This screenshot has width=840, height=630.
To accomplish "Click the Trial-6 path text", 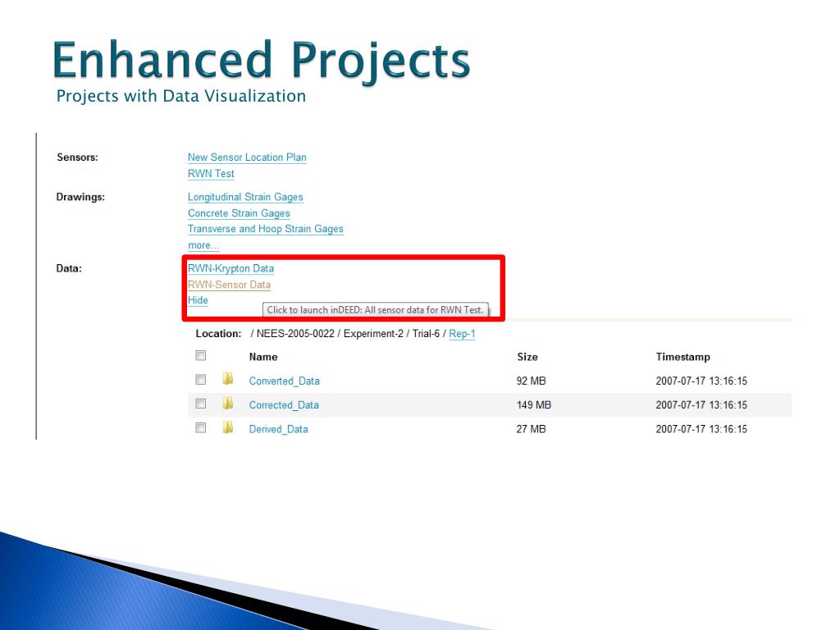I will [426, 334].
